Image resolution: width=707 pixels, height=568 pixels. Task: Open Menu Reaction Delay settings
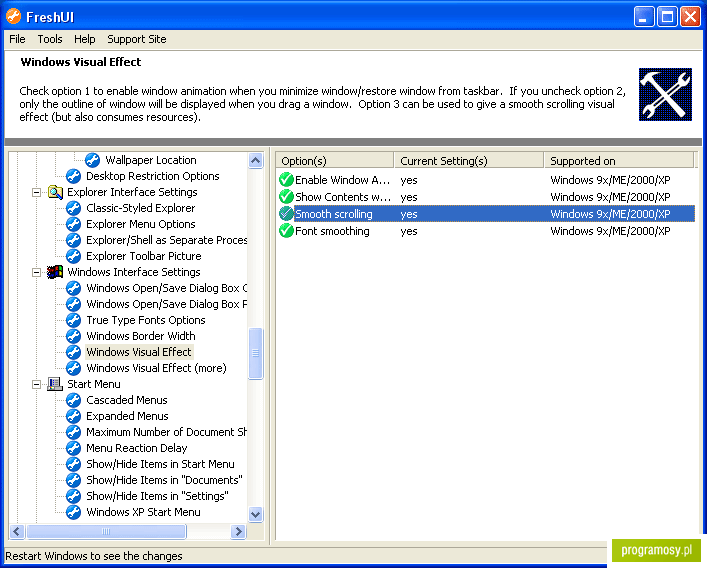(x=137, y=448)
